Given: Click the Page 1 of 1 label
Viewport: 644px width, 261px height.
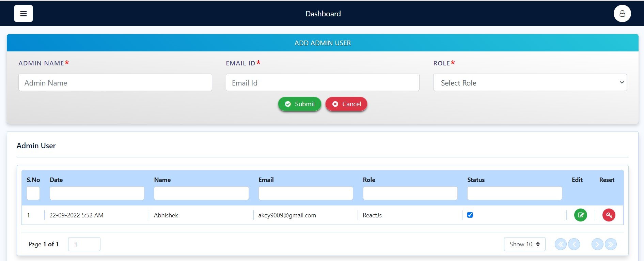Looking at the screenshot, I should (x=44, y=244).
